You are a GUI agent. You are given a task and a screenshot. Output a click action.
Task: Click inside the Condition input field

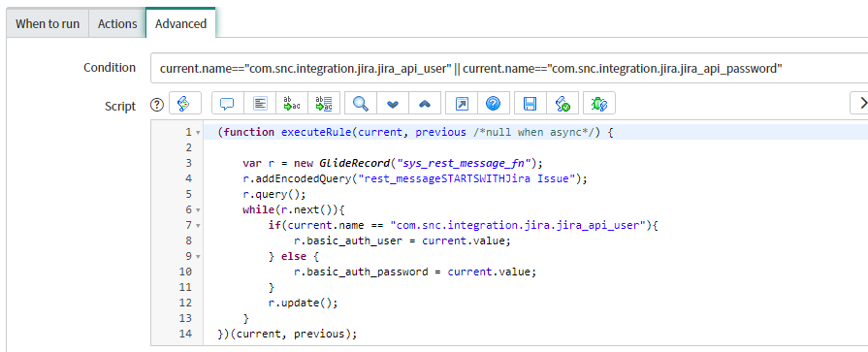pyautogui.click(x=509, y=68)
